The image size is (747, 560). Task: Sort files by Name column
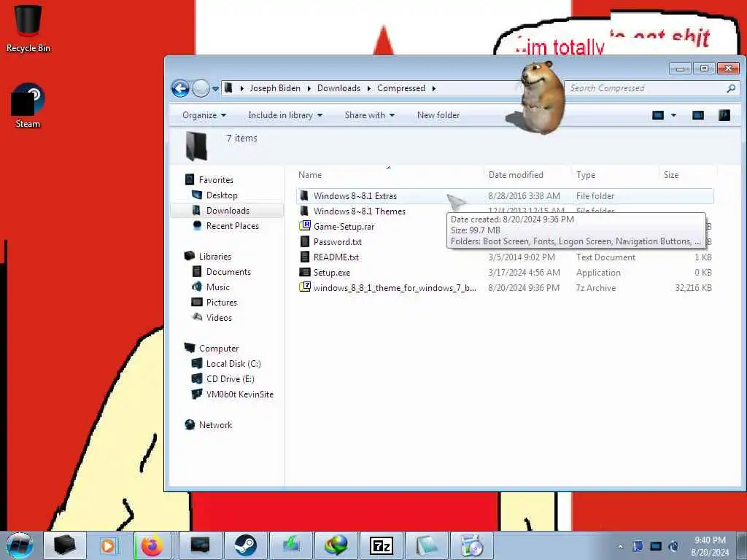389,175
